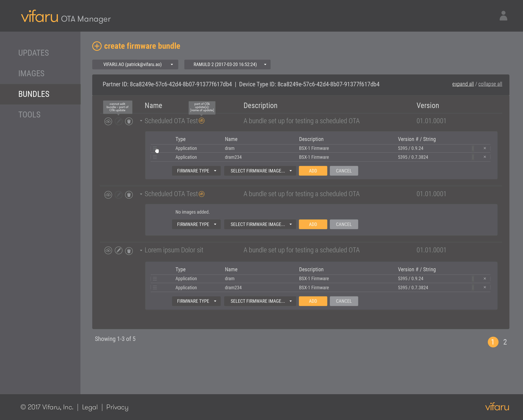Viewport: 523px width, 420px height.
Task: Expand the second Scheduled OTA Test bundle row
Action: click(139, 194)
